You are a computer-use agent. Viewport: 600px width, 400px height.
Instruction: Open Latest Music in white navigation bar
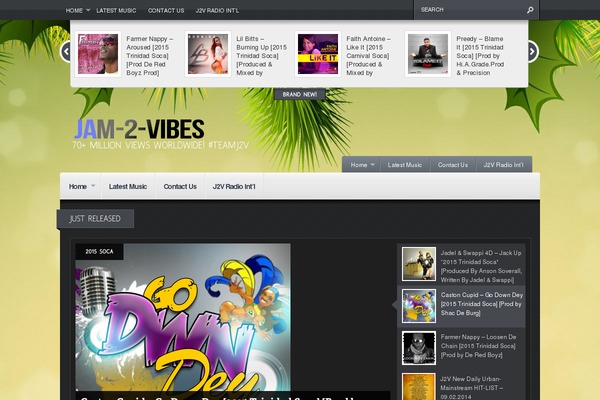(x=128, y=186)
